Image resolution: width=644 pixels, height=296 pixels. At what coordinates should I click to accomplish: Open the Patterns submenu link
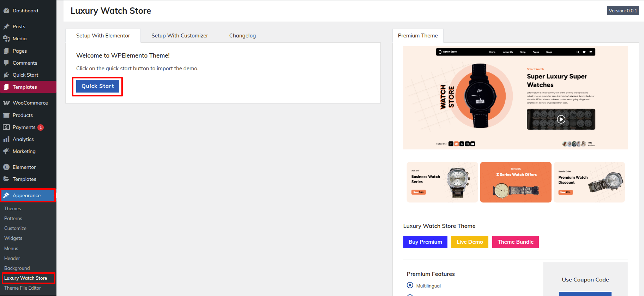[x=13, y=218]
